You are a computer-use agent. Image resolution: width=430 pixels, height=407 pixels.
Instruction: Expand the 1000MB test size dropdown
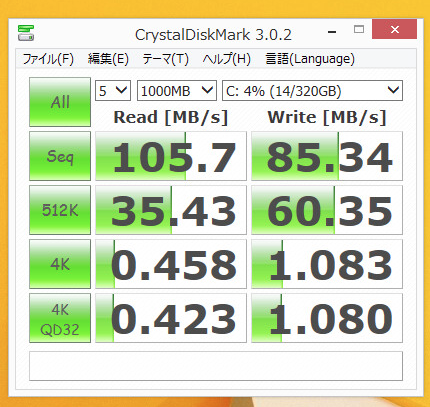177,91
